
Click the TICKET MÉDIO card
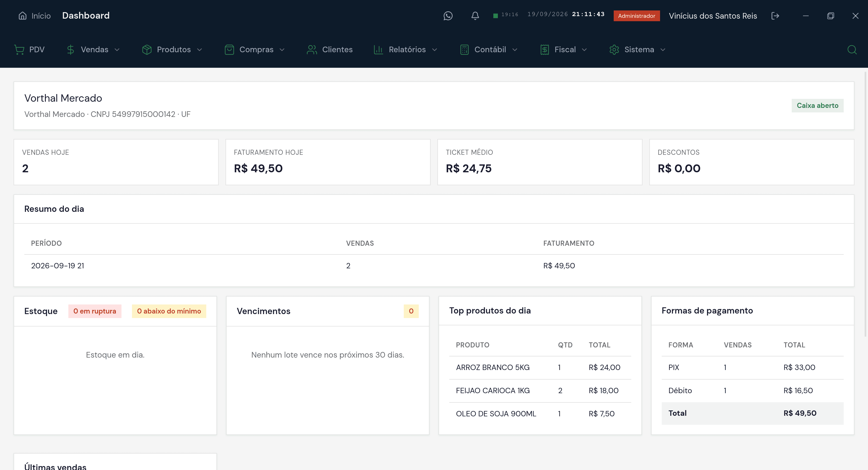(540, 162)
